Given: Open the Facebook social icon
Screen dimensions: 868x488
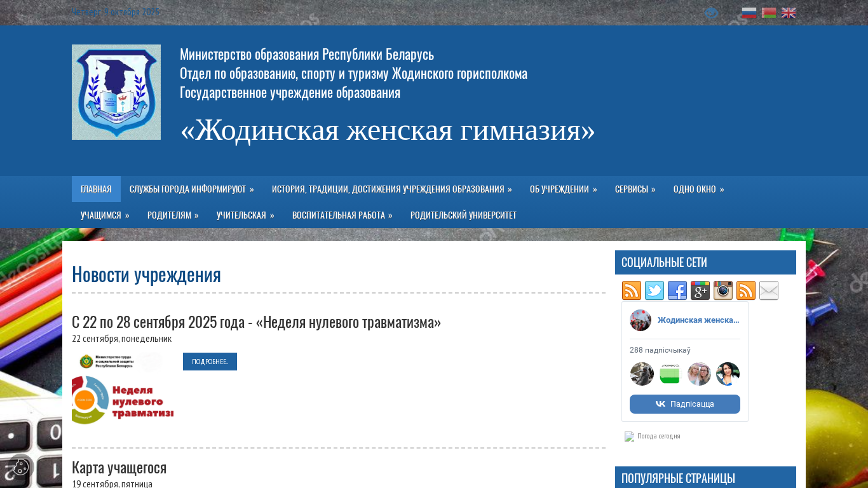Looking at the screenshot, I should 677,290.
